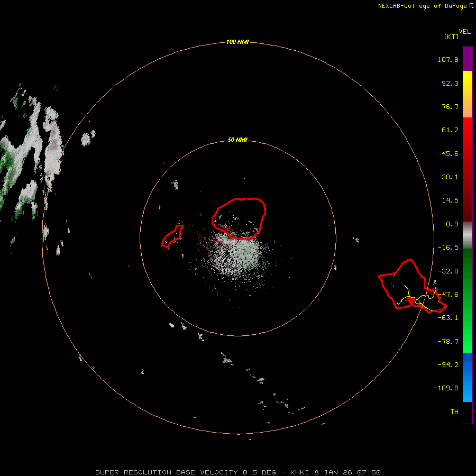Image resolution: width=476 pixels, height=476 pixels.
Task: Select the 45.6 legend value
Action: tap(450, 153)
